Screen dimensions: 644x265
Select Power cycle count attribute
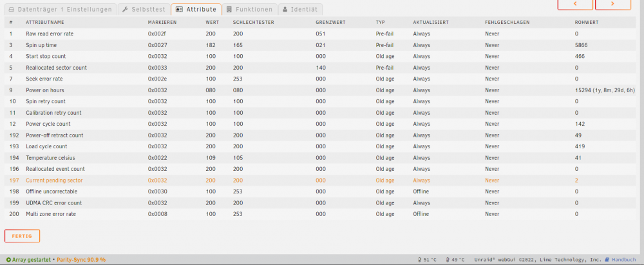48,124
